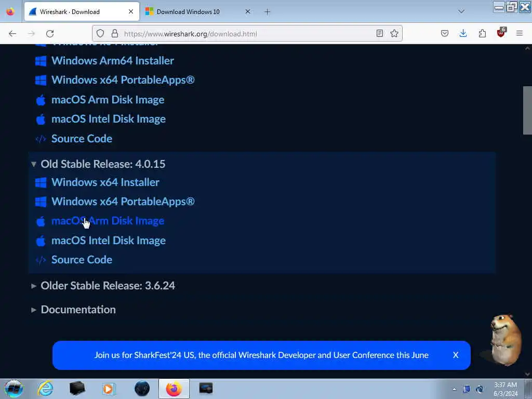
Task: Download the first Windows x64 PortableApps link
Action: click(x=123, y=80)
